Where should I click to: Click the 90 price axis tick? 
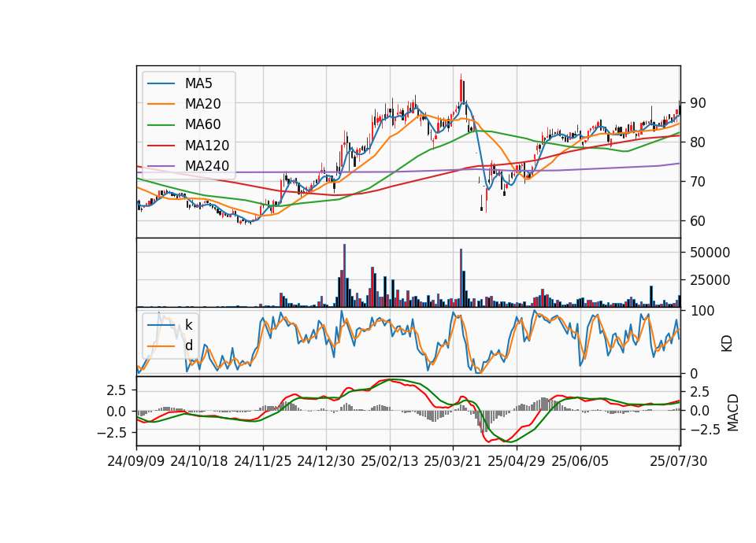[x=698, y=103]
